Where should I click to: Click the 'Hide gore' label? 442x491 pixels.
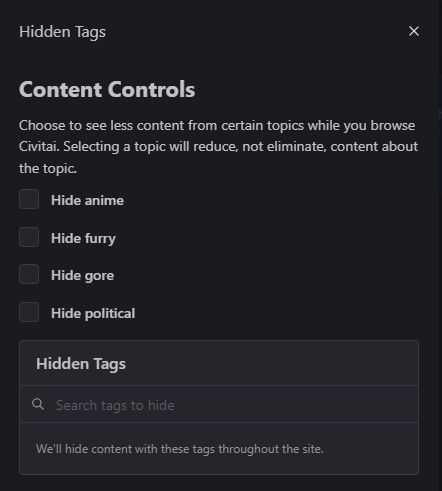pyautogui.click(x=83, y=276)
